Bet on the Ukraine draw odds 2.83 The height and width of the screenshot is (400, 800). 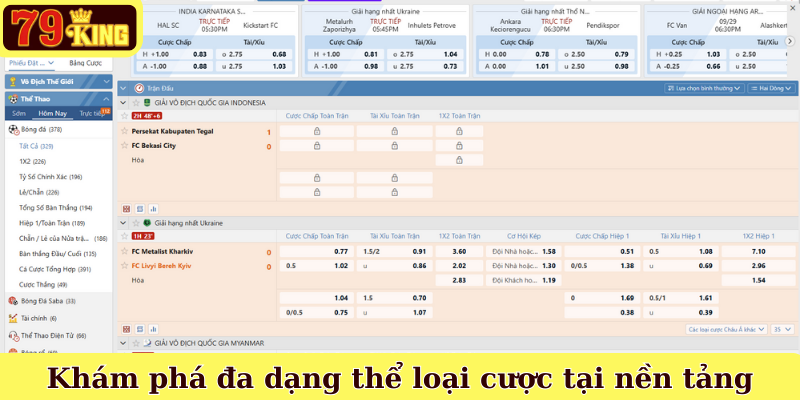pyautogui.click(x=459, y=280)
